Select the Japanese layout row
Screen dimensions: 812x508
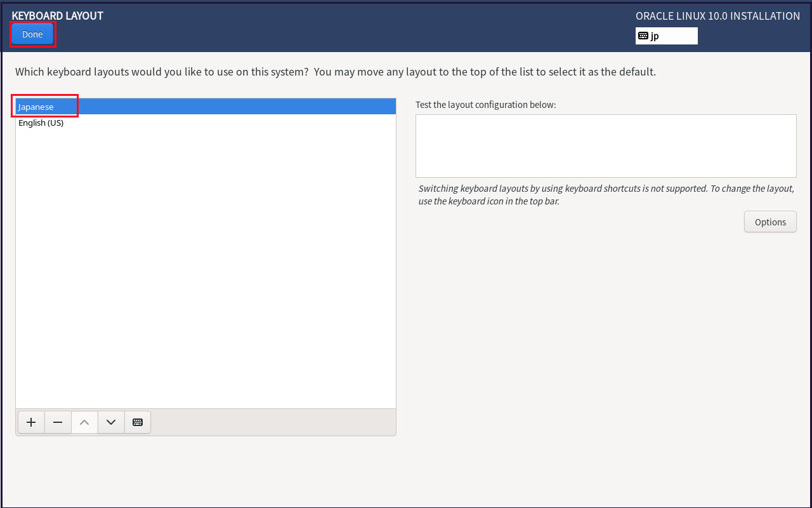206,107
